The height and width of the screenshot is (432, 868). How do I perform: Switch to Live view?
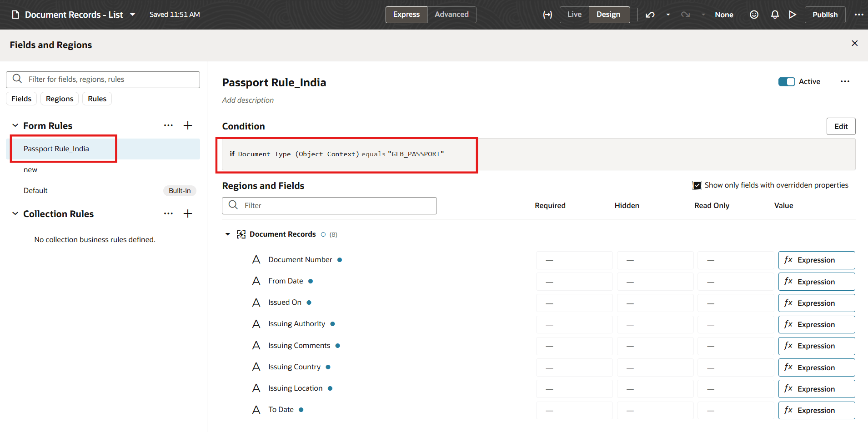[x=574, y=15]
